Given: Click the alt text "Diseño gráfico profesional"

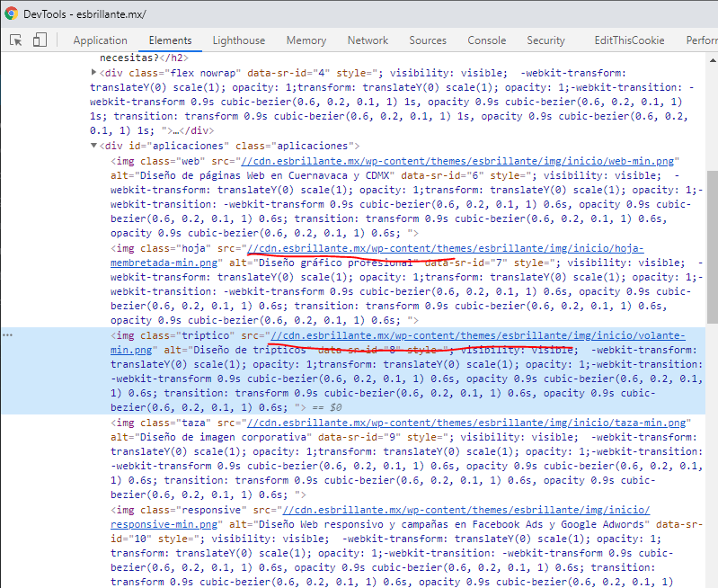Looking at the screenshot, I should coord(336,263).
